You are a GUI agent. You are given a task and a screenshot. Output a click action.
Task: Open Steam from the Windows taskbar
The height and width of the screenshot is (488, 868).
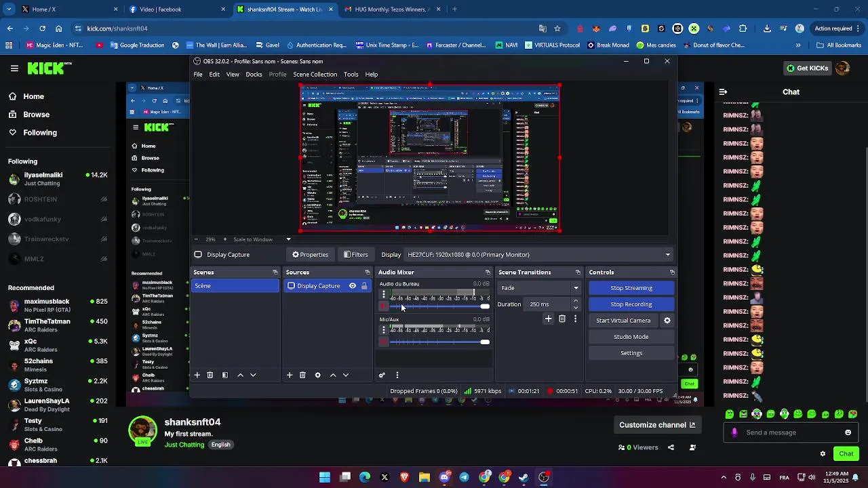[x=524, y=477]
